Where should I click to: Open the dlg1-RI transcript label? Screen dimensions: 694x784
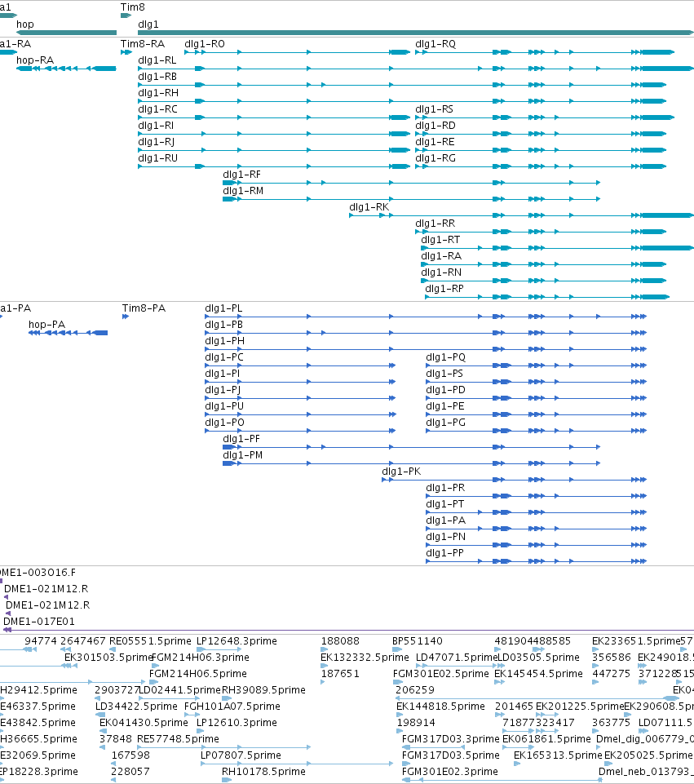pos(156,126)
